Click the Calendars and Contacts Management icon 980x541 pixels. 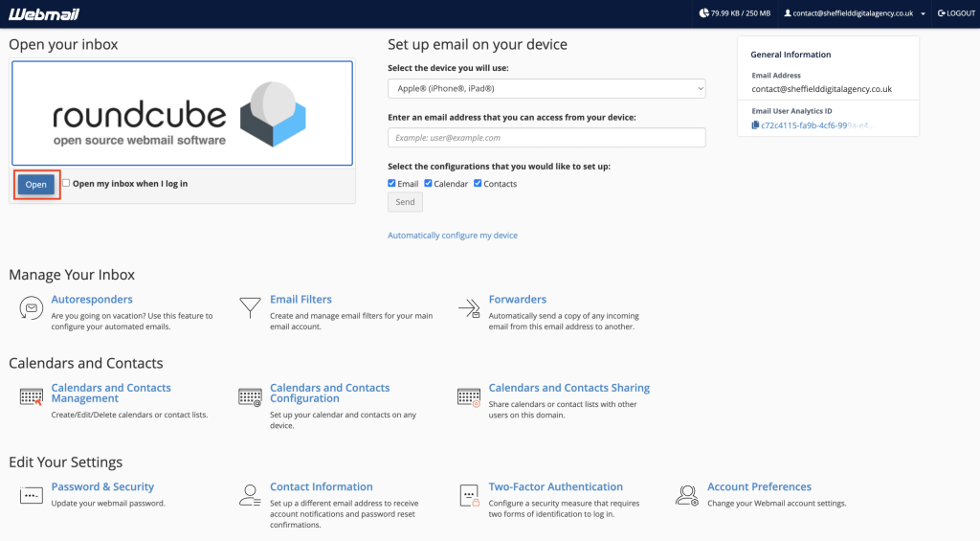(32, 397)
